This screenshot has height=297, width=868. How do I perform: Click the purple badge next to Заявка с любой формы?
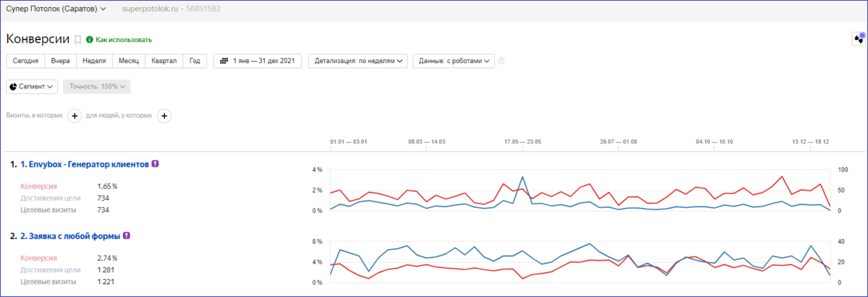point(127,235)
